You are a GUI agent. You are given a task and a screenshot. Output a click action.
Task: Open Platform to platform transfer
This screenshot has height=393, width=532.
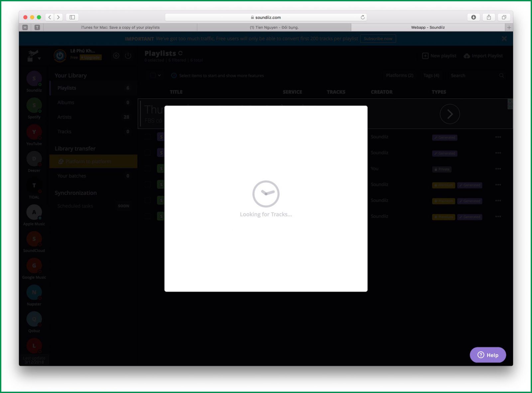pyautogui.click(x=93, y=161)
